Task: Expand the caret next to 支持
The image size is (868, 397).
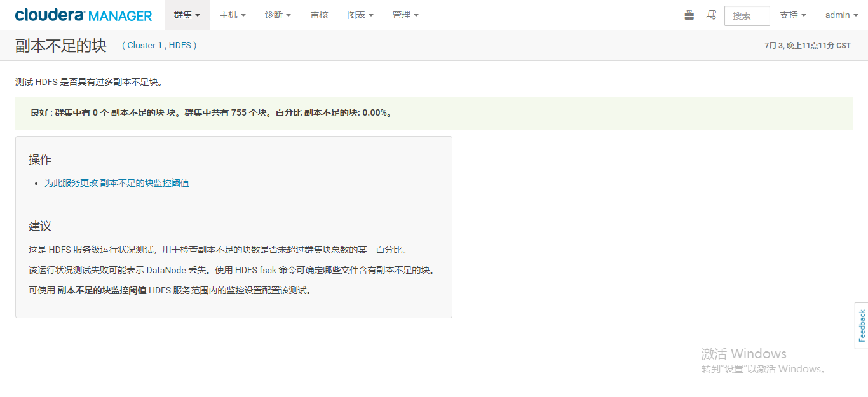Action: (x=804, y=15)
